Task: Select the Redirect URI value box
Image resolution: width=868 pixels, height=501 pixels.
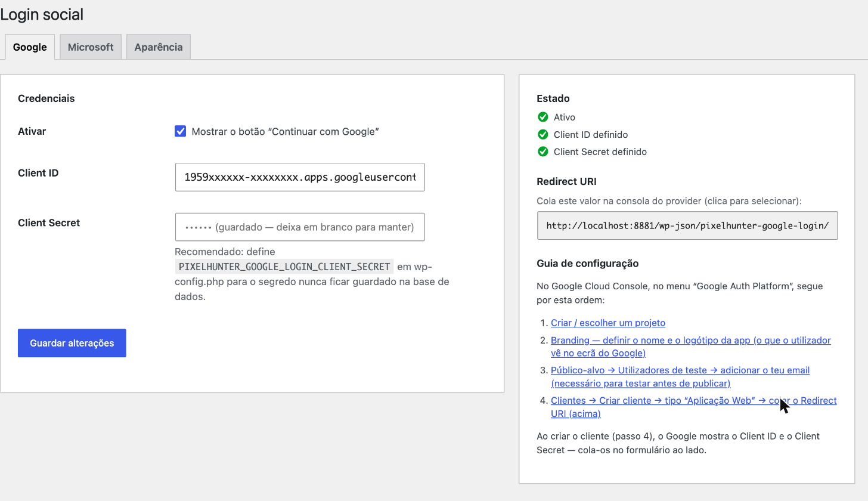Action: [x=687, y=225]
